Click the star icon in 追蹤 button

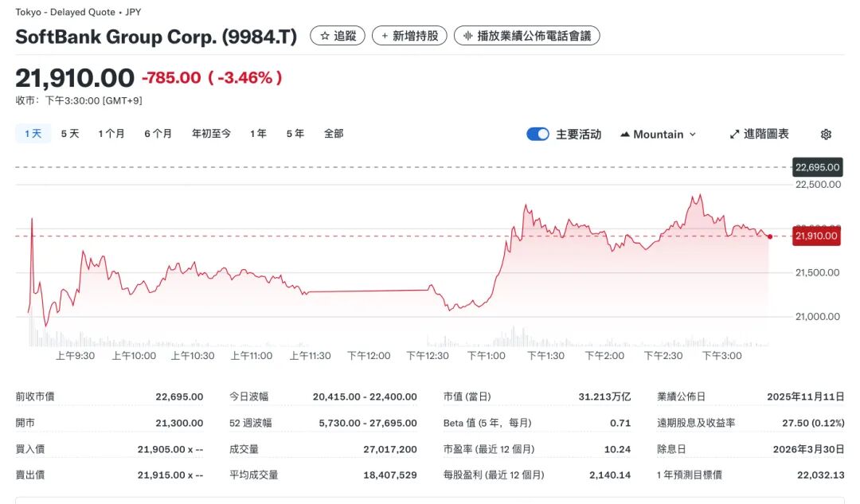325,36
